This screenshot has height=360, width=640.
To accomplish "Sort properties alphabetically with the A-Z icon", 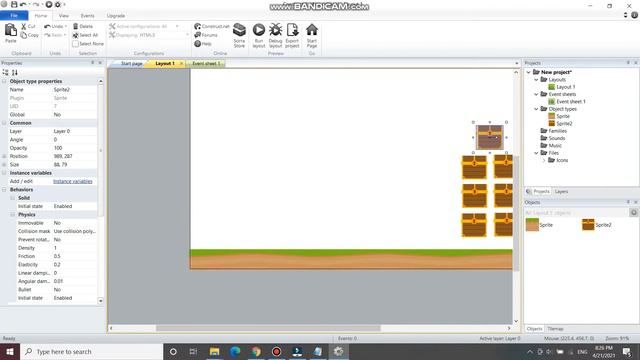I will (x=15, y=72).
